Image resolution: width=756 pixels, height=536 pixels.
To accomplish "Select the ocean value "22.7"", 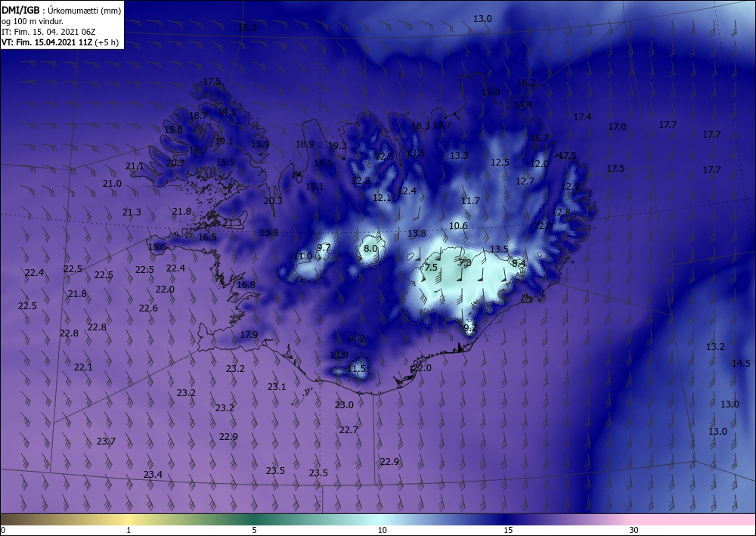I will 349,430.
